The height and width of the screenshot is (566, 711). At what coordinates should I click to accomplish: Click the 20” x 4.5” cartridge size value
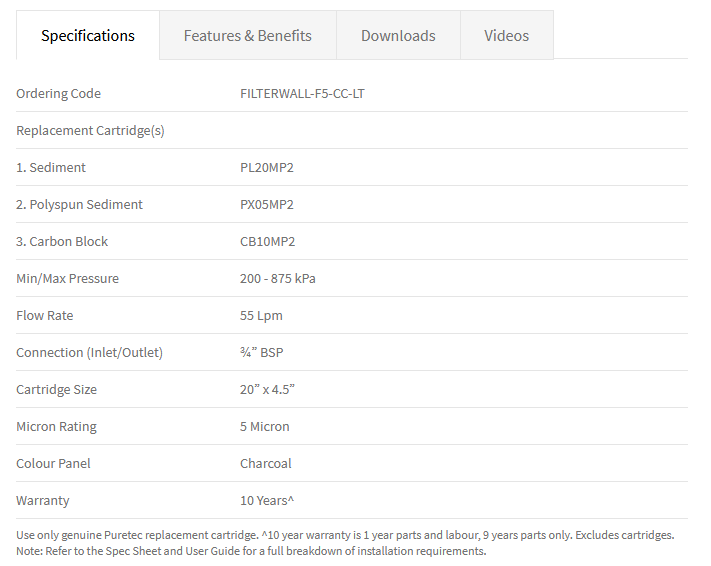(x=267, y=390)
